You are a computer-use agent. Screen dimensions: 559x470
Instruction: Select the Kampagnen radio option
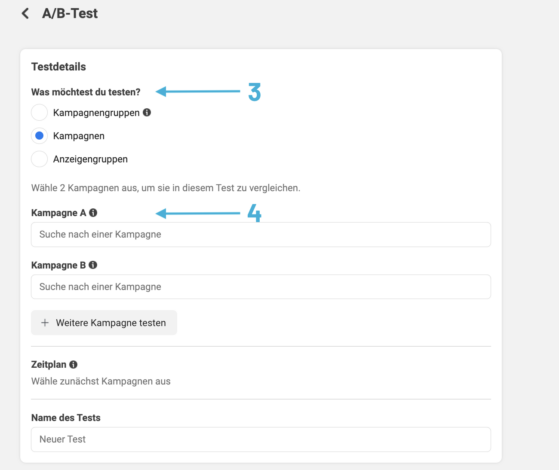[x=39, y=136]
